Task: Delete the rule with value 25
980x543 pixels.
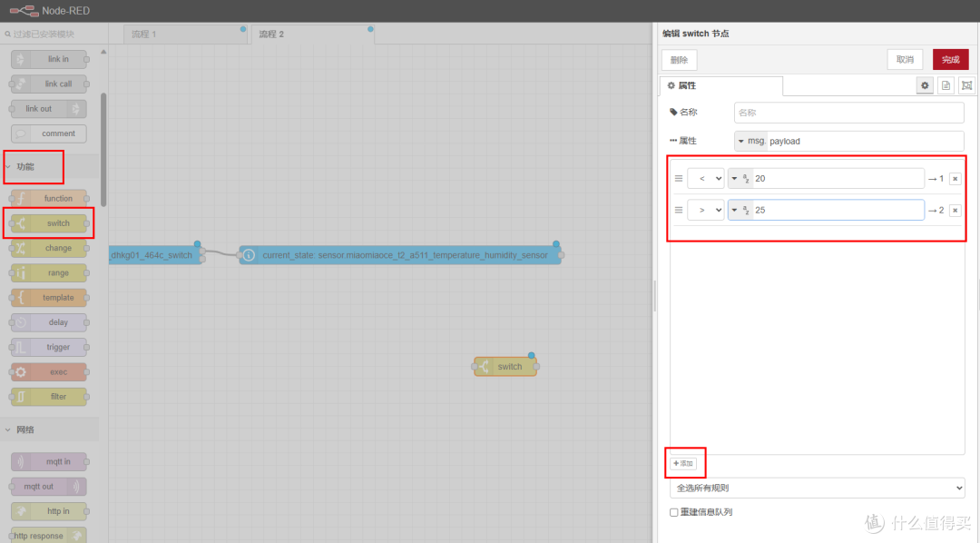Action: tap(955, 210)
